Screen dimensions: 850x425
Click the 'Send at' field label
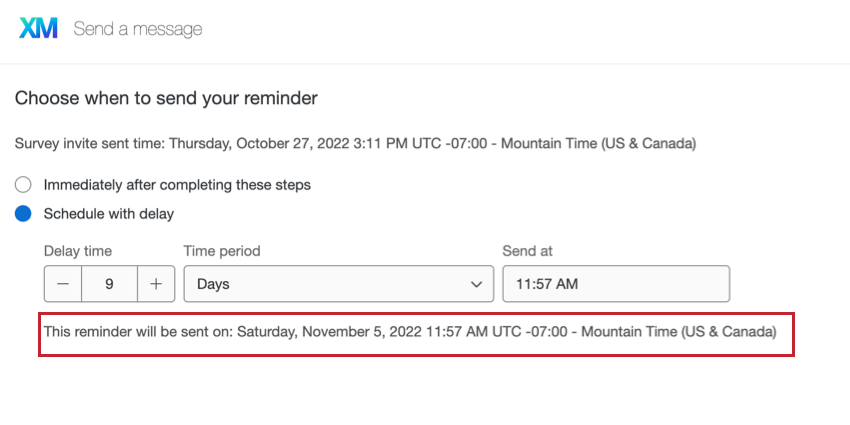527,251
